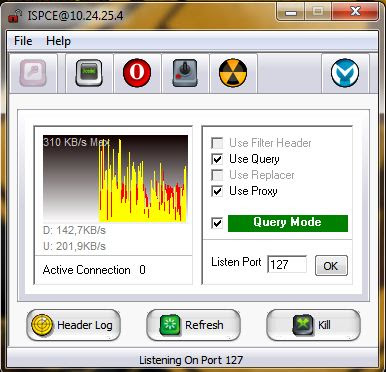Viewport: 386px width, 372px height.
Task: Click the green Refresh button icon
Action: (x=170, y=325)
